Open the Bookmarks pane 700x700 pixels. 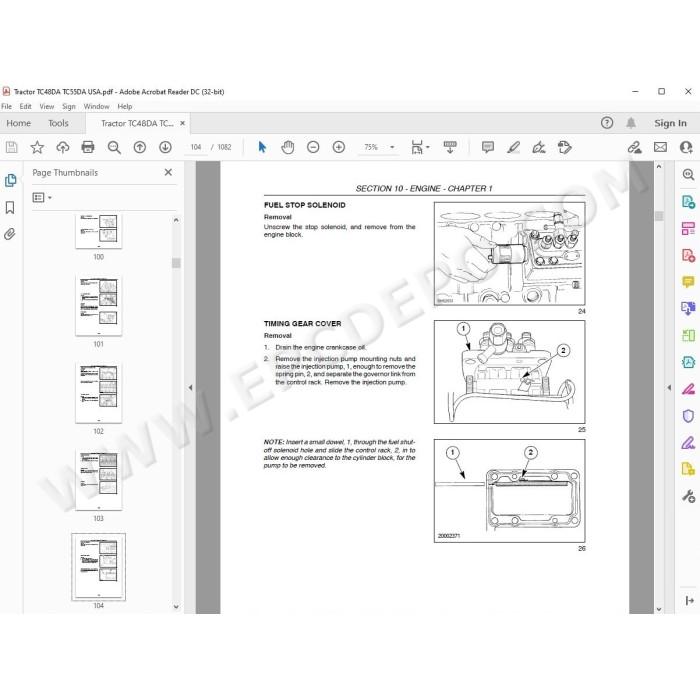point(10,208)
